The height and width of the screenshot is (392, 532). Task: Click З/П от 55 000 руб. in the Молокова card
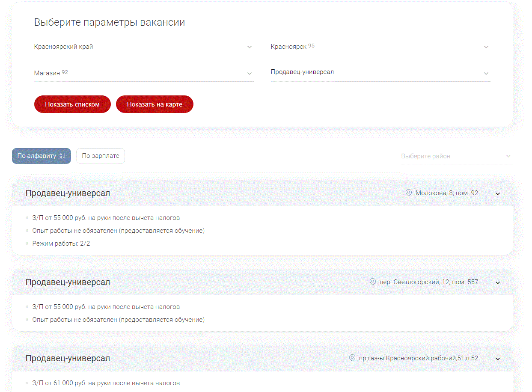pos(106,218)
